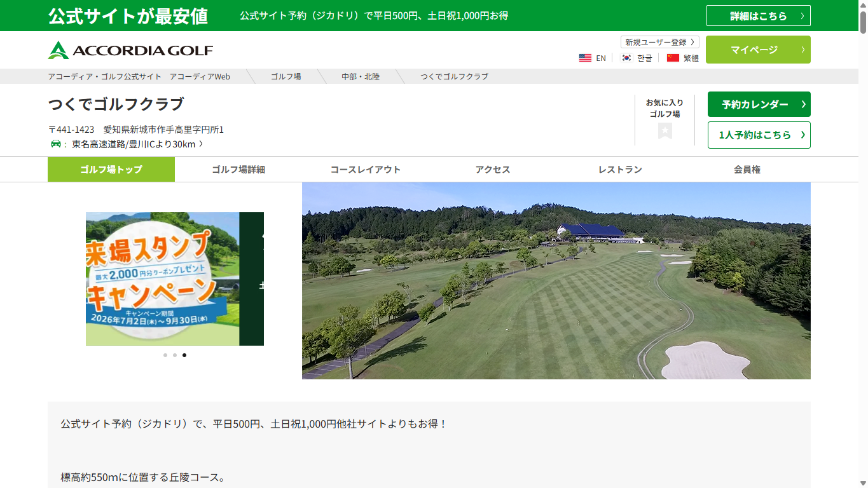Expand the 東名高速道路/豊川IC access link

[137, 144]
